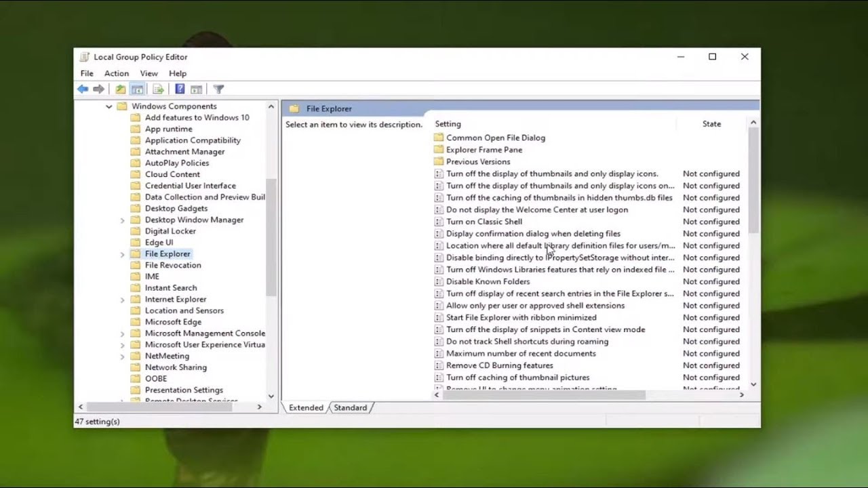Select File Revocation in the tree
The image size is (868, 488).
click(x=173, y=265)
